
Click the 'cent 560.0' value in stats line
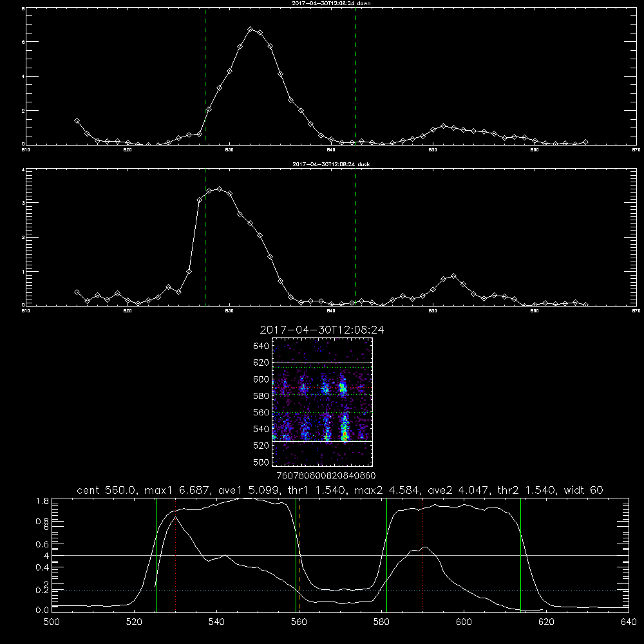[x=106, y=490]
